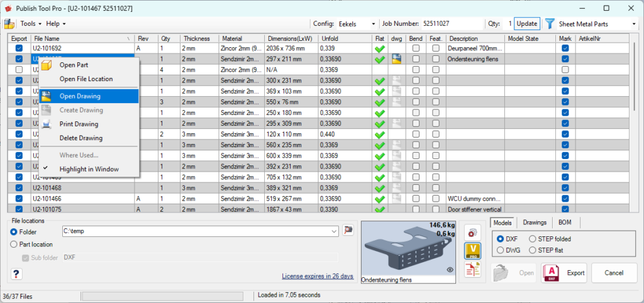The height and width of the screenshot is (303, 644).
Task: Choose Open File Location from context menu
Action: click(89, 79)
